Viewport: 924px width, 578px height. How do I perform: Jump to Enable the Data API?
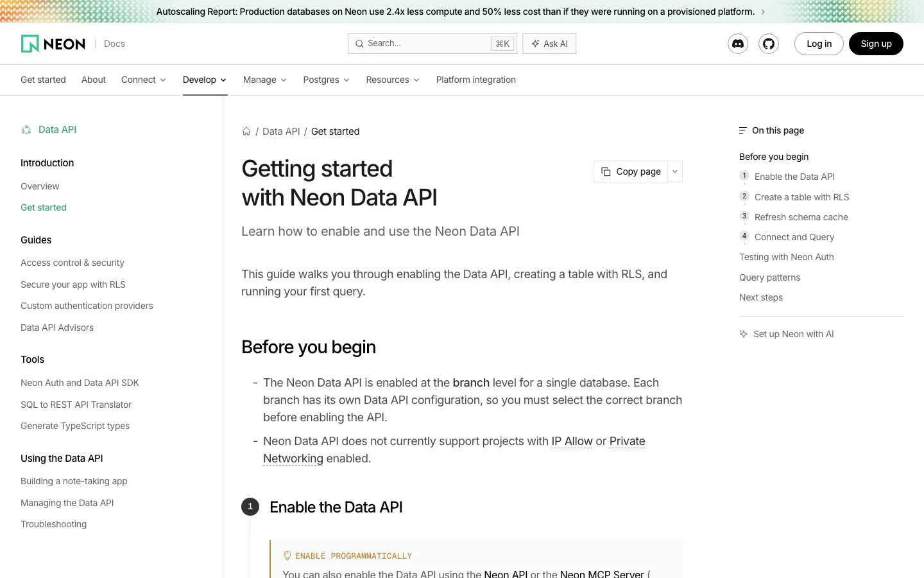point(794,177)
